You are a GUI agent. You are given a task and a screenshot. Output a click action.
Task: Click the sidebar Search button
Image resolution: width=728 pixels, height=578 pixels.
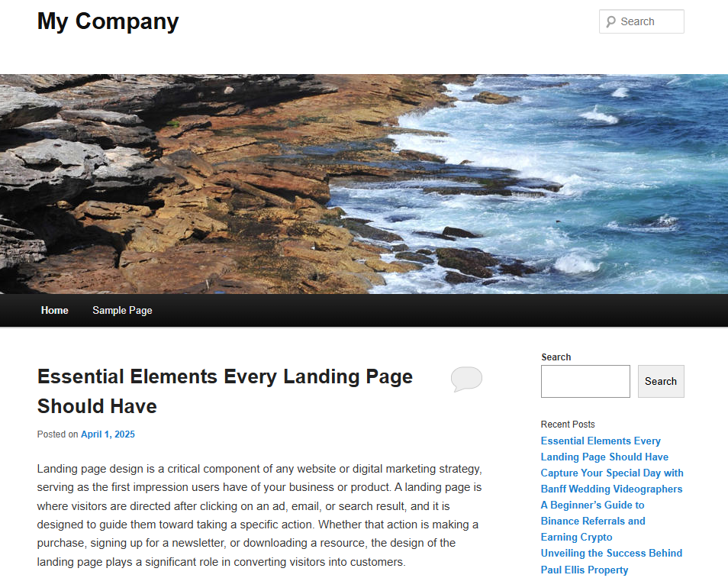[x=661, y=382]
